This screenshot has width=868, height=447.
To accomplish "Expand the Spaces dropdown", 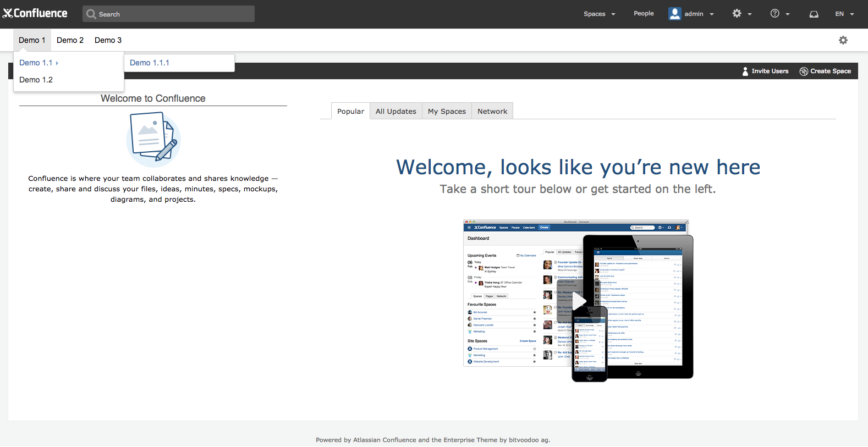I will 599,14.
